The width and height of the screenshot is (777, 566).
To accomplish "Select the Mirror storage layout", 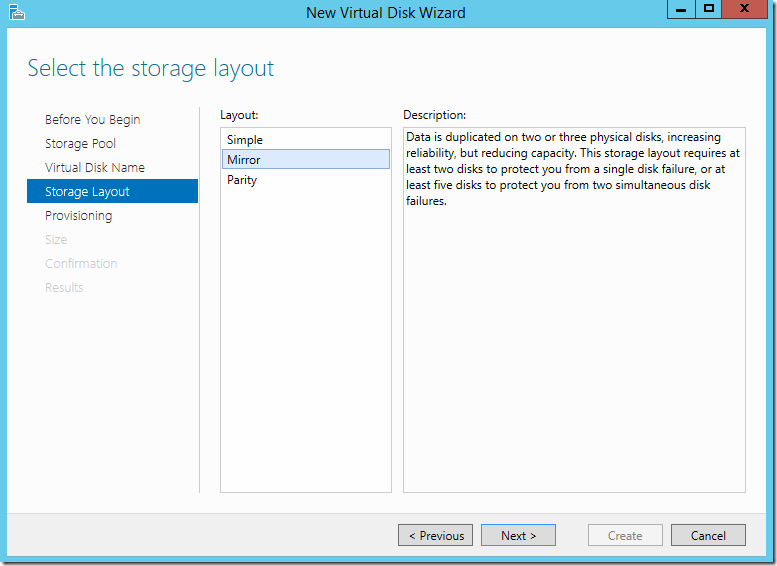I will 244,160.
